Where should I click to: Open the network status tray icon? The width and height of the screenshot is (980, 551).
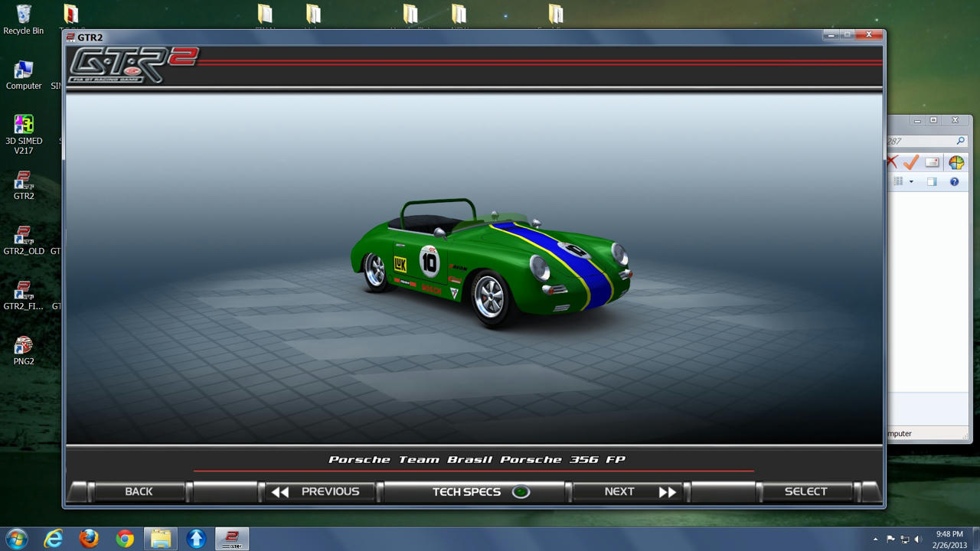(904, 540)
